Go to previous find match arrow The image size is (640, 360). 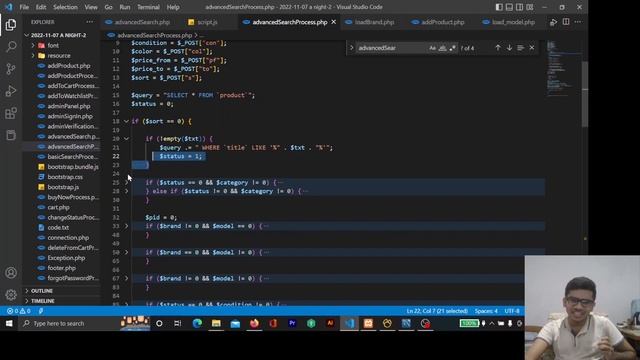[498, 48]
